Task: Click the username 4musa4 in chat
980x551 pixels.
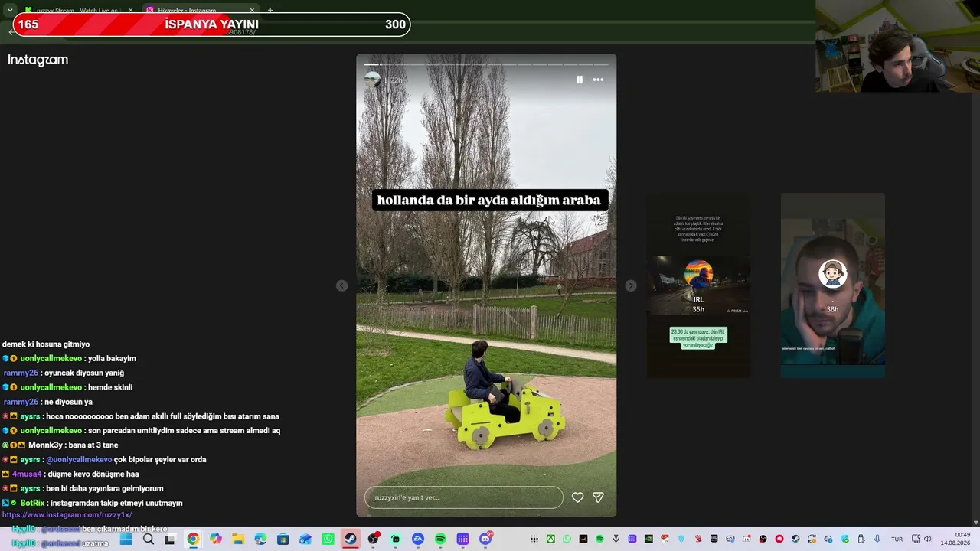Action: click(26, 474)
